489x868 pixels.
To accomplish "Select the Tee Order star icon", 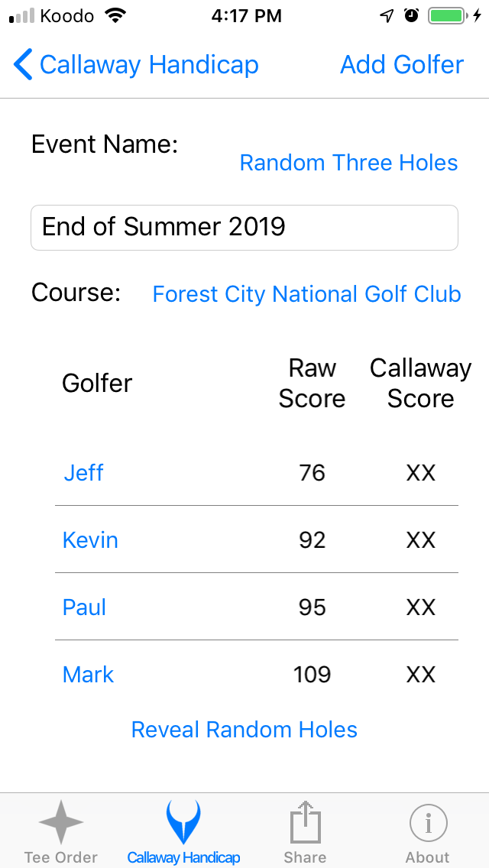I will pos(60,822).
